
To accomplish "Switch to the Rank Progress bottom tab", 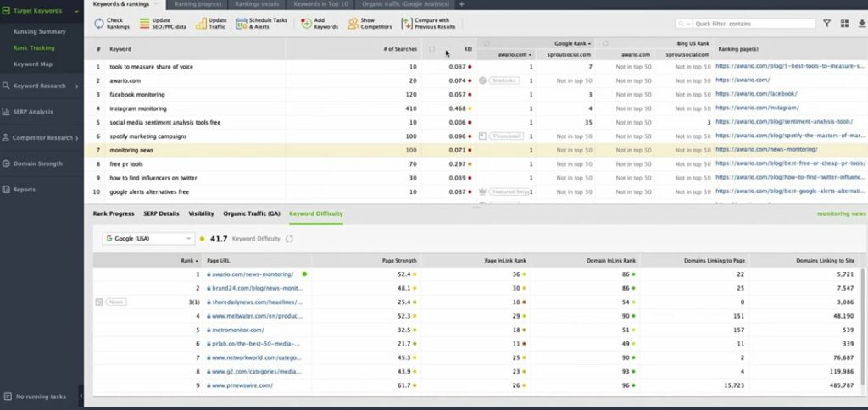I will tap(114, 213).
